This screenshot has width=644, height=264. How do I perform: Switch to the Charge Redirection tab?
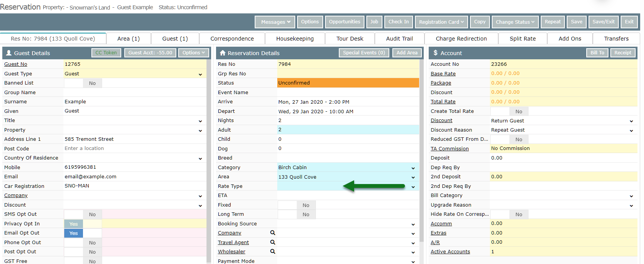pos(461,39)
